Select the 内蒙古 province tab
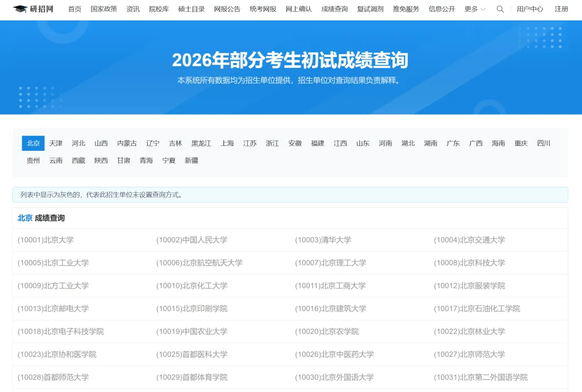Viewport: 582px width, 392px height. pos(127,143)
